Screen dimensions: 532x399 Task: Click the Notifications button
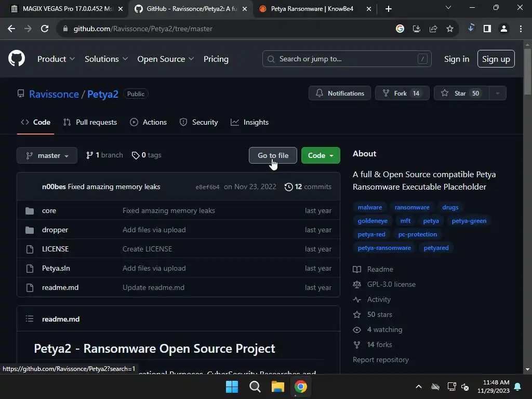340,94
